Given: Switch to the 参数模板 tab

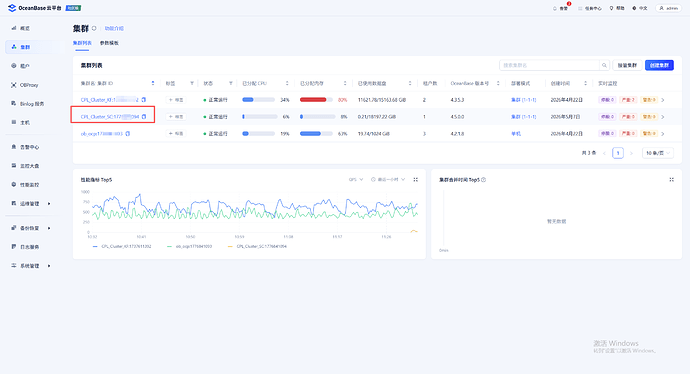Looking at the screenshot, I should tap(109, 43).
